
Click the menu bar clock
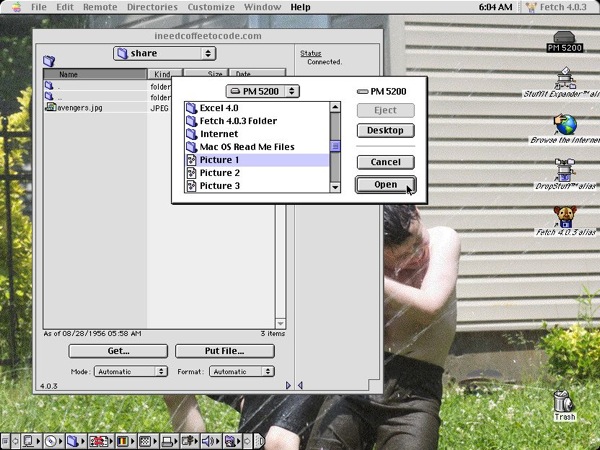[x=495, y=7]
